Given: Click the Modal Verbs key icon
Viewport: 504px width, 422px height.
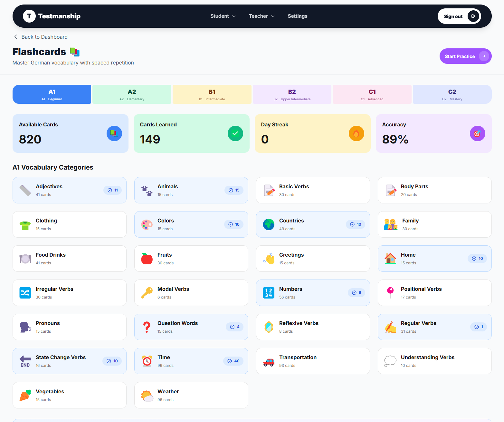Looking at the screenshot, I should [x=147, y=293].
